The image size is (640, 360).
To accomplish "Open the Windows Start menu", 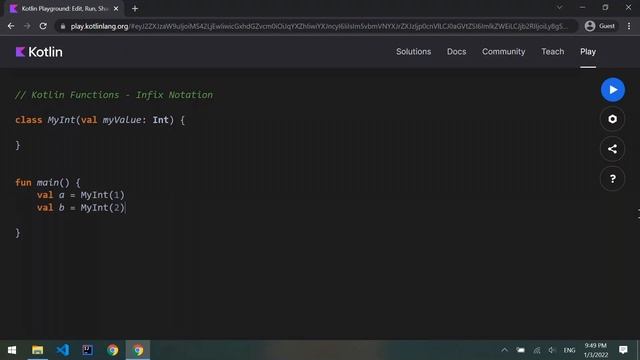I will 12,350.
